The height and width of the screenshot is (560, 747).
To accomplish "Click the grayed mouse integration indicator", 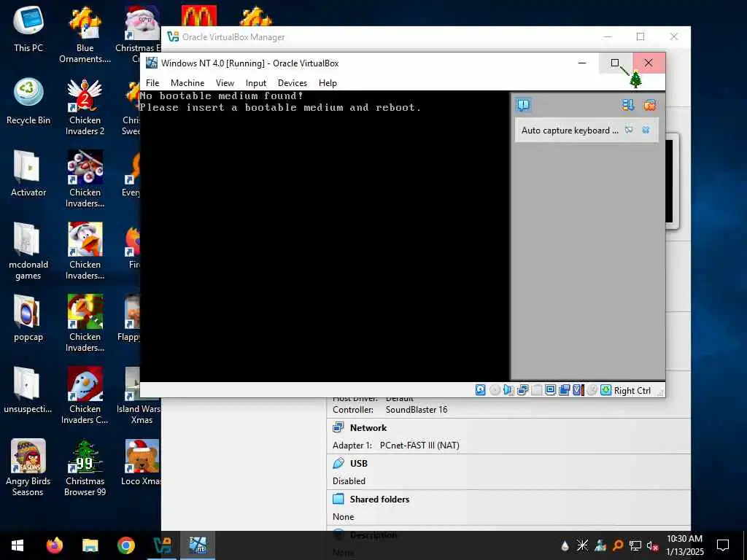I will 592,391.
